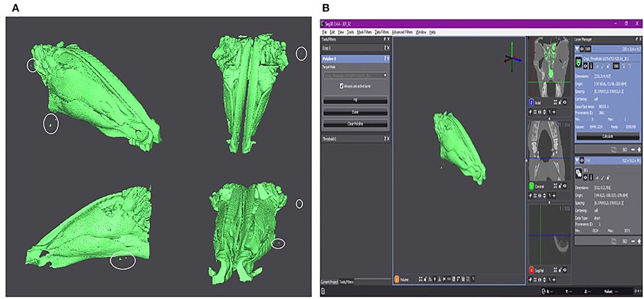Toggle Always use active layer checkbox

(x=341, y=86)
